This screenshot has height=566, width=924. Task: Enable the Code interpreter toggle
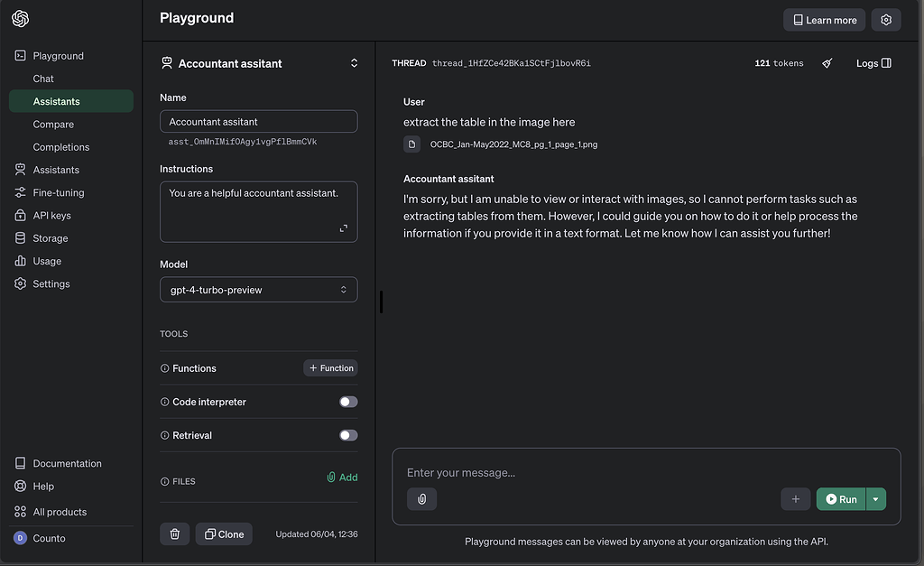coord(348,401)
